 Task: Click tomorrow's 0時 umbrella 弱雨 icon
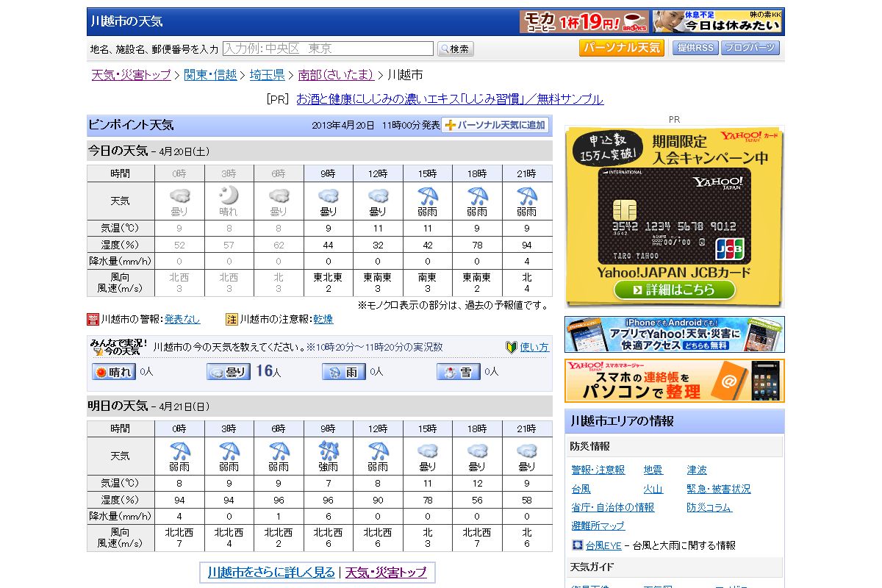click(x=179, y=451)
